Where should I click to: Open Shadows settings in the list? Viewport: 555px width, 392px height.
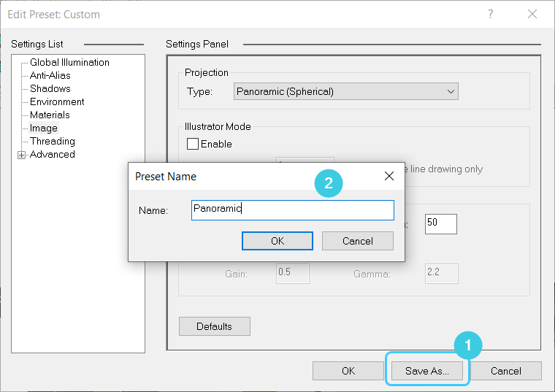(x=50, y=88)
